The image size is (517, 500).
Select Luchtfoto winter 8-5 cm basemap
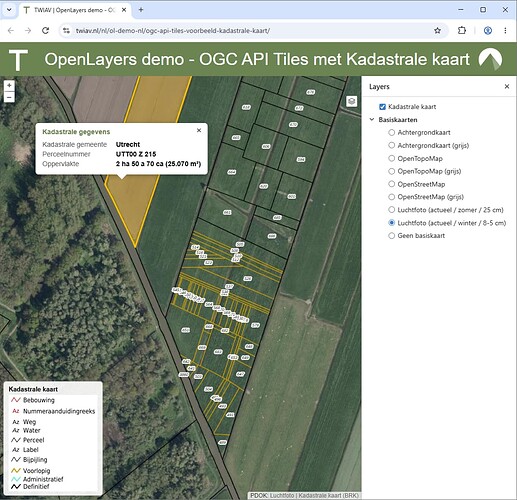pos(392,223)
